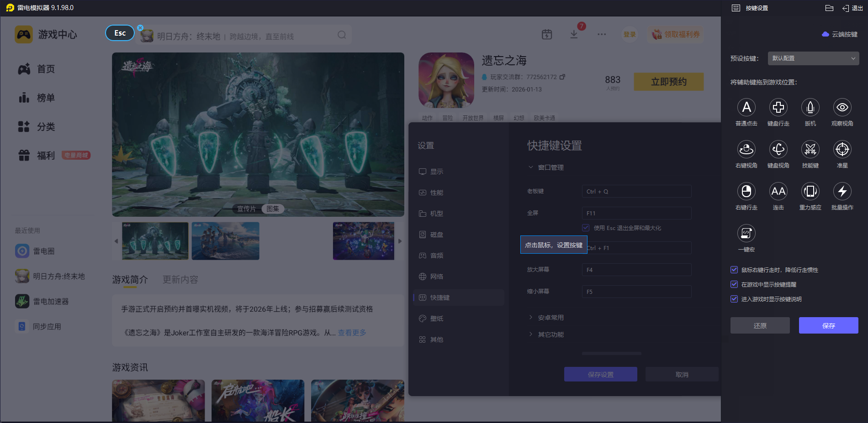
Task: Select the 批量操作 batch operation icon
Action: (x=842, y=192)
